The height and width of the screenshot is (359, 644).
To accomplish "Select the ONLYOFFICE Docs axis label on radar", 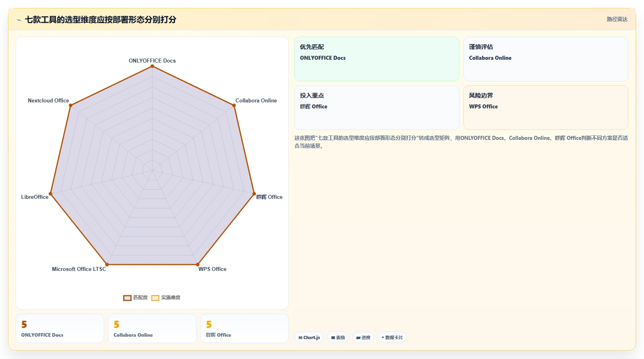I will coord(152,61).
